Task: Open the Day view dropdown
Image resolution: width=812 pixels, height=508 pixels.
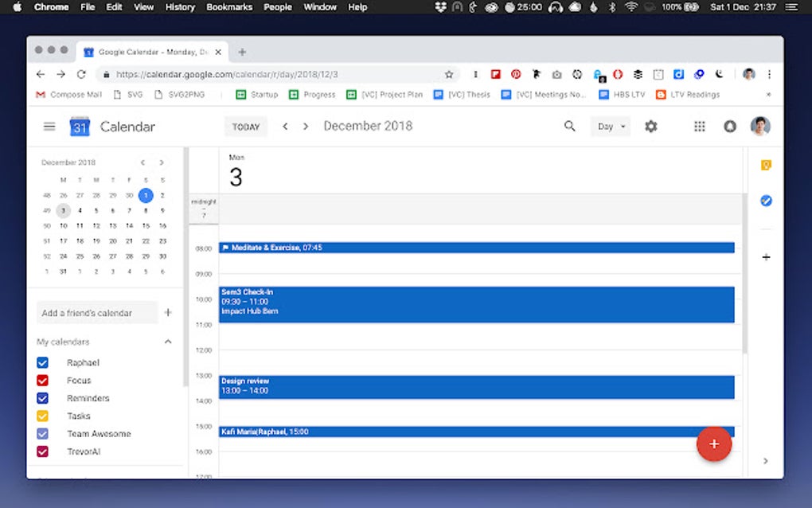Action: pos(611,127)
